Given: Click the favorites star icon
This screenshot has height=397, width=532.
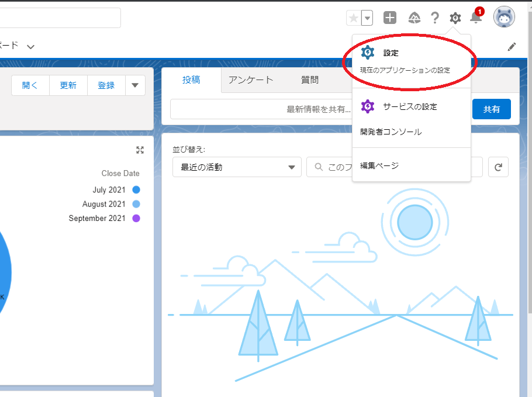Looking at the screenshot, I should (x=354, y=18).
